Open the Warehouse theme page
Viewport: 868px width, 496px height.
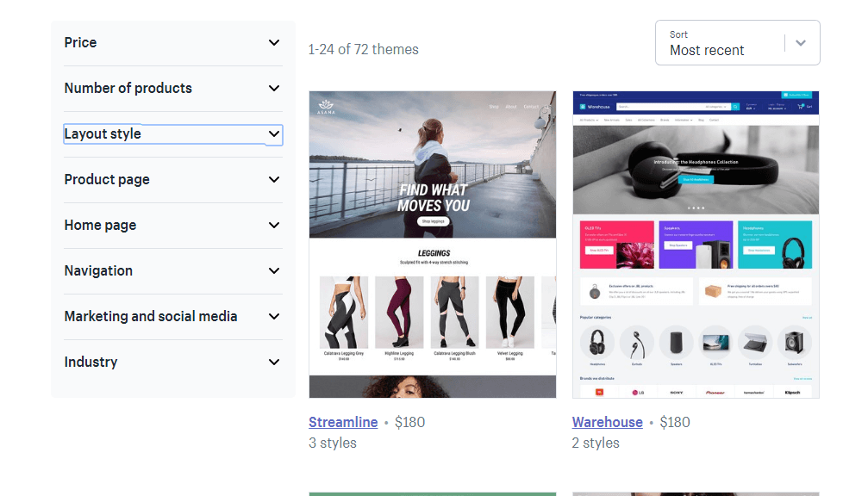(x=608, y=422)
